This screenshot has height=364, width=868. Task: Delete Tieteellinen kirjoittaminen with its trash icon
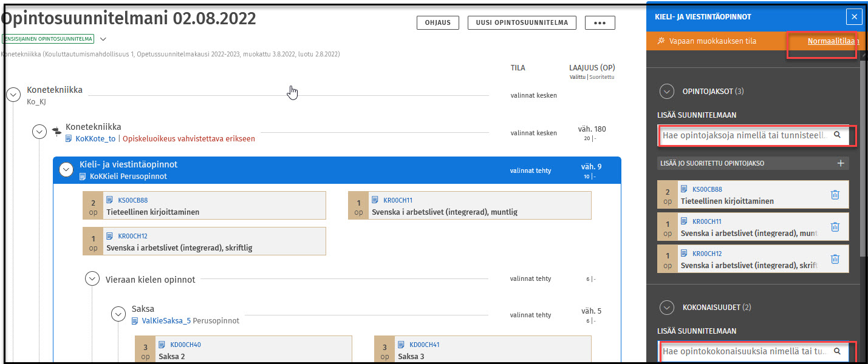click(x=835, y=195)
